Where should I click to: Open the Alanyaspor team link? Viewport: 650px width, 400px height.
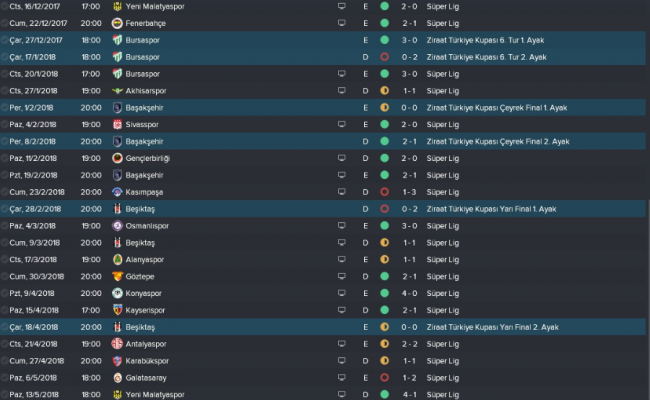tap(150, 259)
